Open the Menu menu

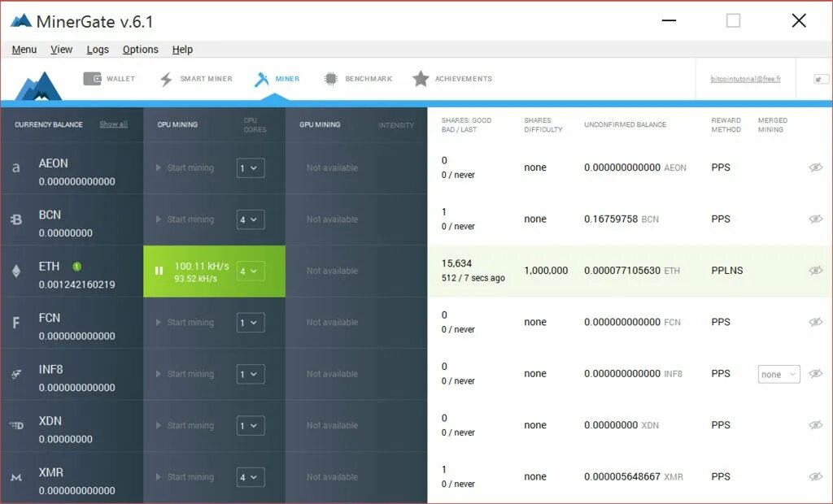point(24,50)
